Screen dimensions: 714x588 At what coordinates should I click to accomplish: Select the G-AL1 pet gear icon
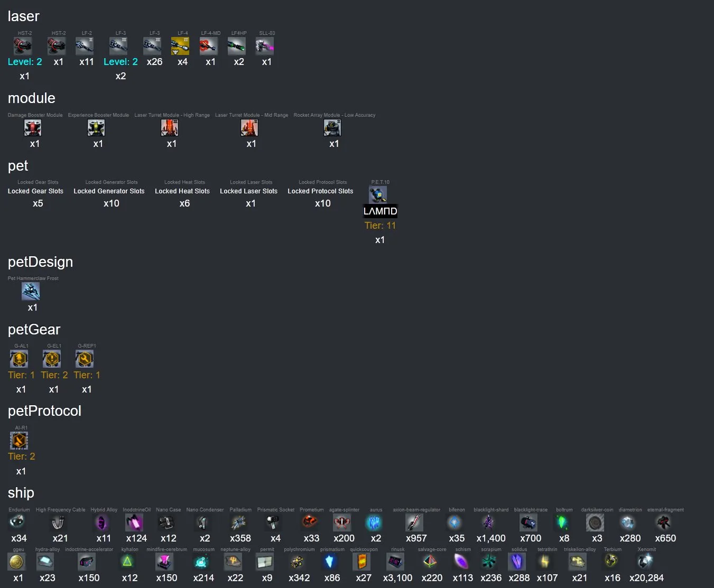(x=19, y=359)
